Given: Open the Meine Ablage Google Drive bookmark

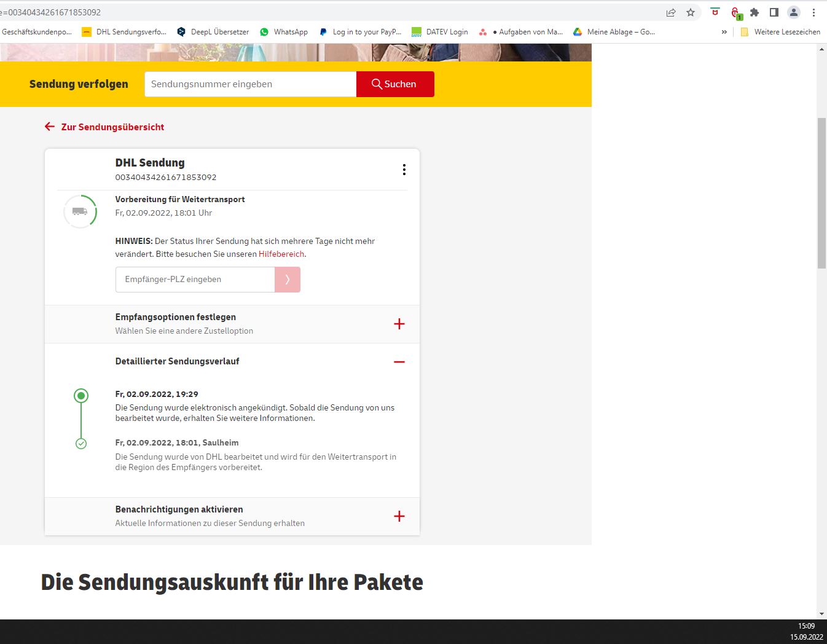Looking at the screenshot, I should coord(614,32).
